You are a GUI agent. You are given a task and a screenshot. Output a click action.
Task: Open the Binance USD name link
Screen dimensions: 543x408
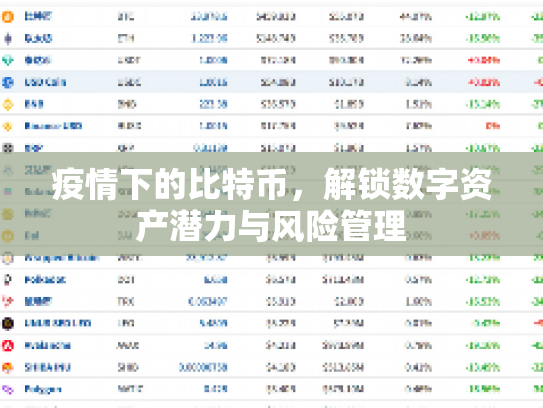click(x=53, y=126)
